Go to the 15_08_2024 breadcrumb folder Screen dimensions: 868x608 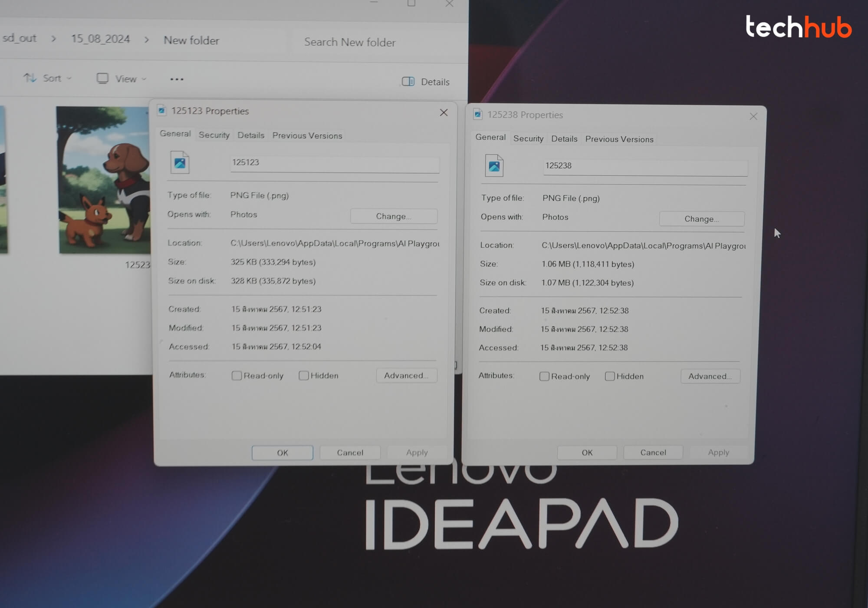pyautogui.click(x=100, y=39)
